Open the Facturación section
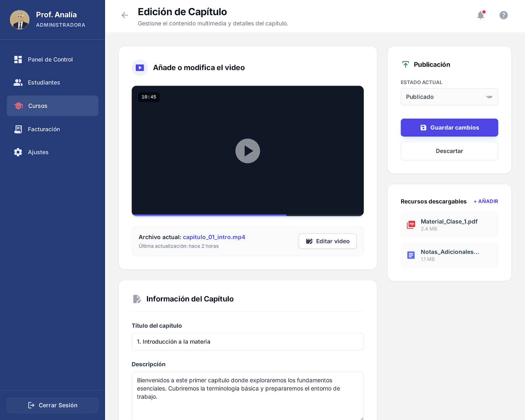The width and height of the screenshot is (525, 420). coord(52,129)
